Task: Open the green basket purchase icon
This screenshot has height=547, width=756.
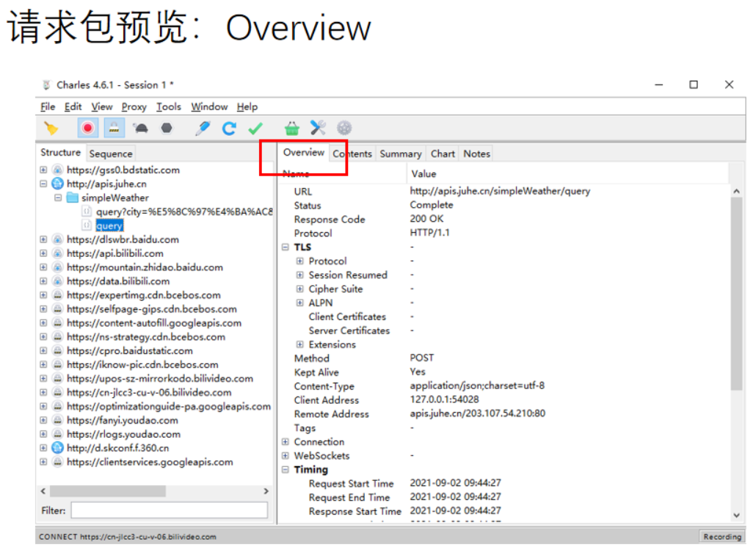Action: pyautogui.click(x=291, y=128)
